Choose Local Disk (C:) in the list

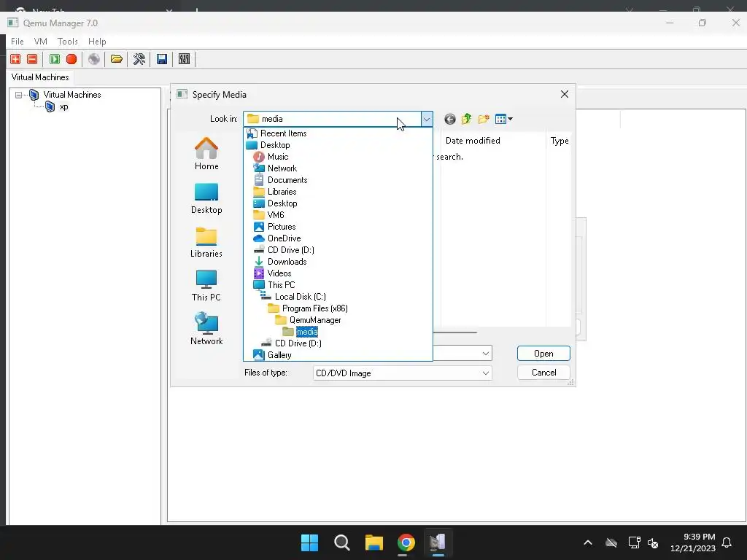point(300,297)
